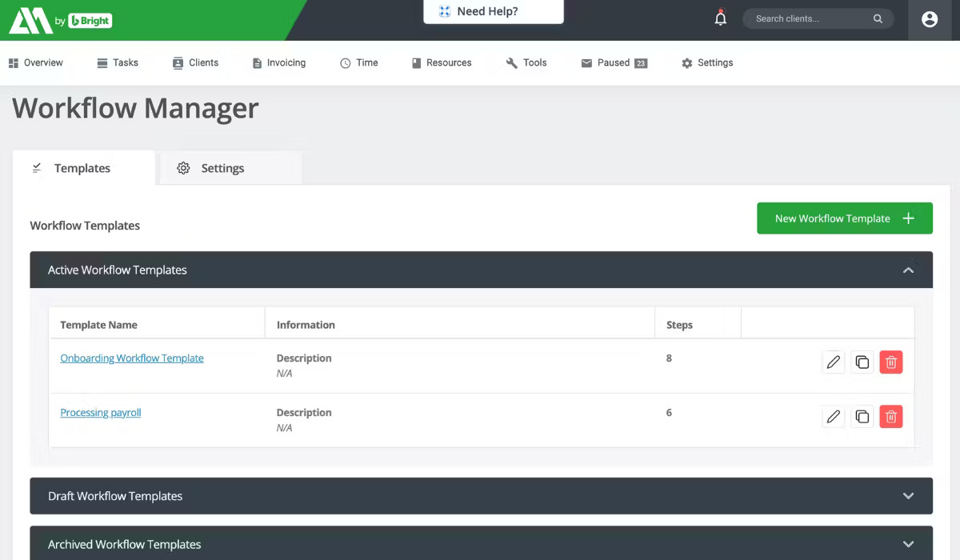Viewport: 960px width, 560px height.
Task: Open the Onboarding Workflow Template link
Action: click(132, 358)
